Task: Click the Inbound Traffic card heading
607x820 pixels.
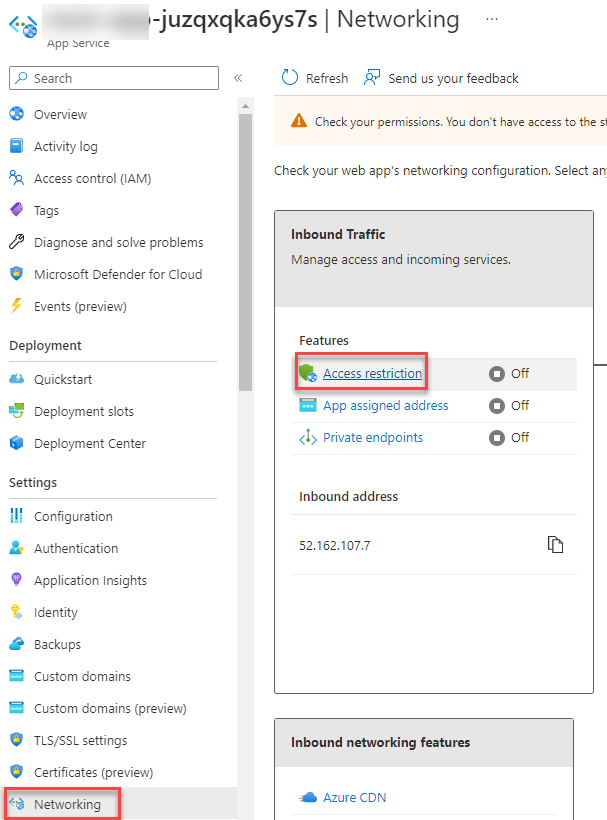Action: (338, 234)
